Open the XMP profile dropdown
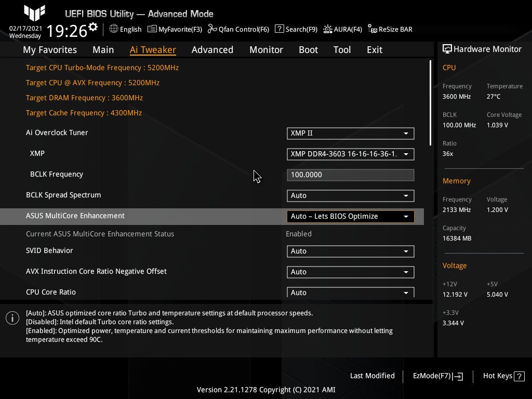 point(350,154)
